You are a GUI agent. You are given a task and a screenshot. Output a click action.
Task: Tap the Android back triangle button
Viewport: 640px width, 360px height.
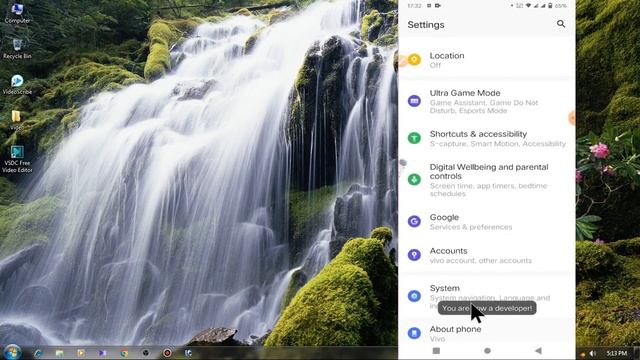[x=538, y=351]
